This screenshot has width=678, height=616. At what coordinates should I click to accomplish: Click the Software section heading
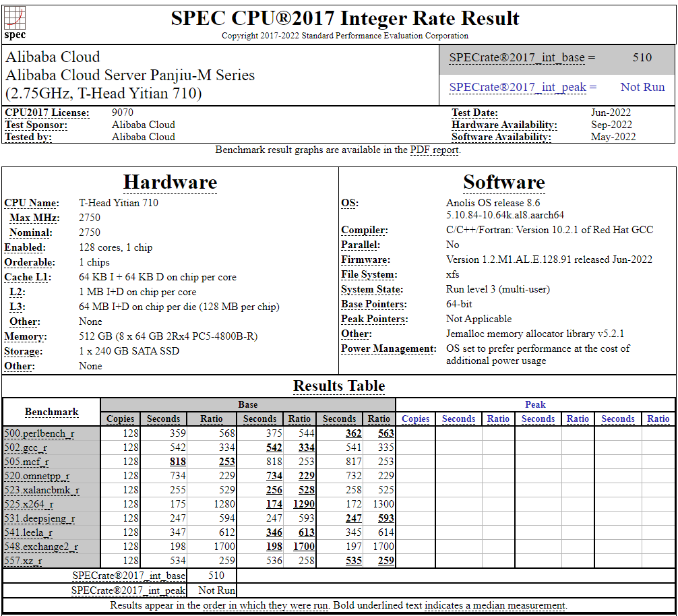504,182
